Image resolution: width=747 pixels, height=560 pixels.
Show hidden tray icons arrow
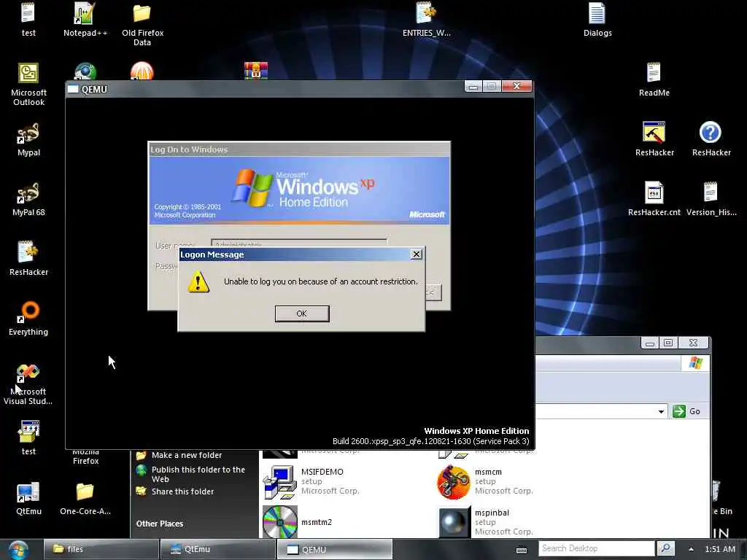[691, 549]
